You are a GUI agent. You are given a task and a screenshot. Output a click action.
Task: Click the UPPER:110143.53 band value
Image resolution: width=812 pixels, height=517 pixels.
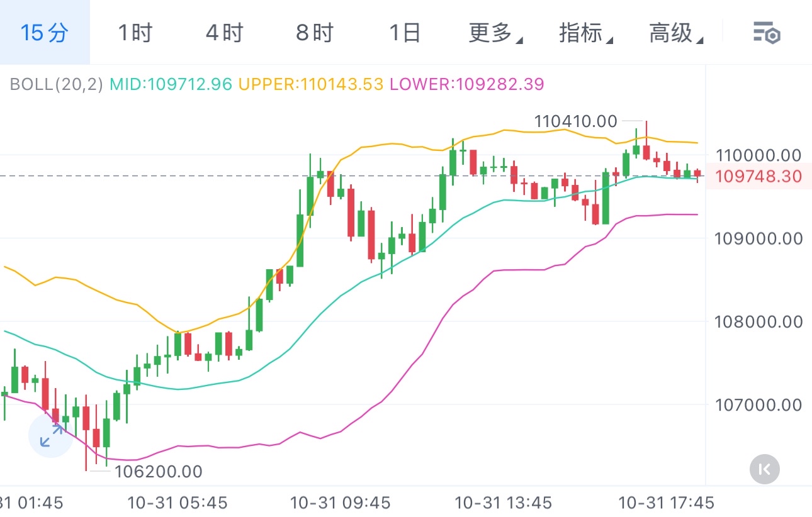(311, 84)
